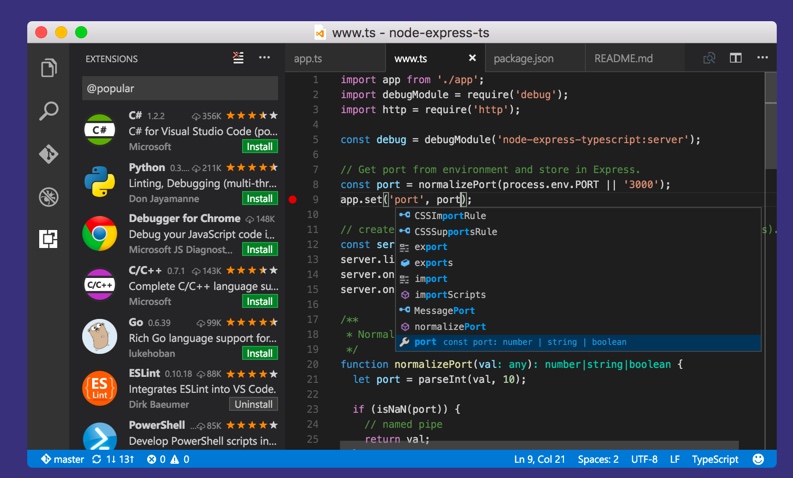This screenshot has width=793, height=478.
Task: Open the Debug view in activity bar
Action: 48,197
